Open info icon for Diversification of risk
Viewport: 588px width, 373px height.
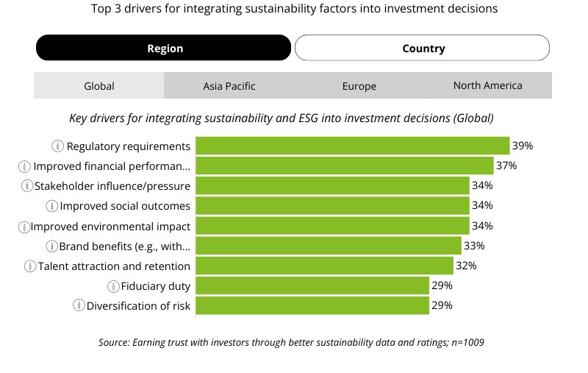coord(79,305)
